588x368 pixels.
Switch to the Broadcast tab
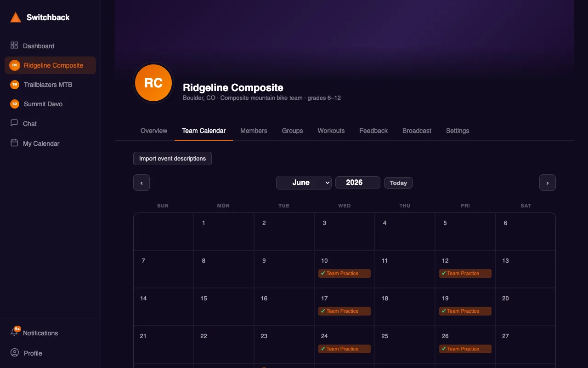[417, 131]
